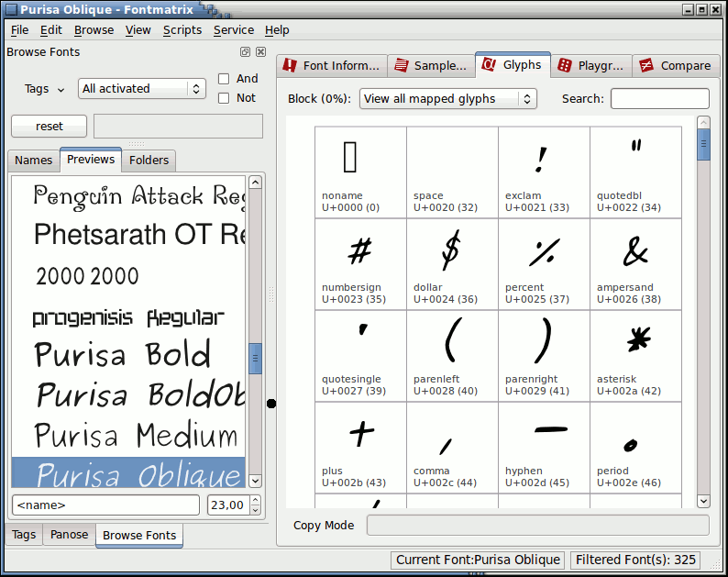Select the comma glyph cell
This screenshot has width=728, height=577.
coord(452,448)
